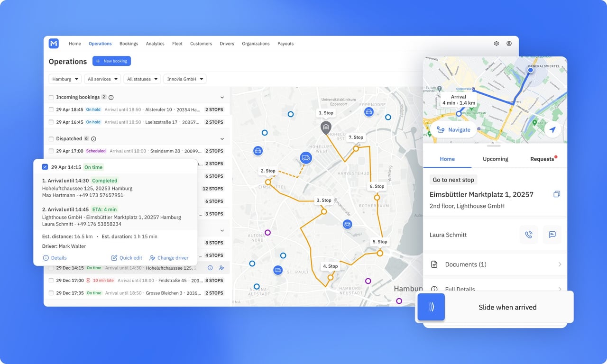607x364 pixels.
Task: Click the New booking button
Action: click(111, 61)
